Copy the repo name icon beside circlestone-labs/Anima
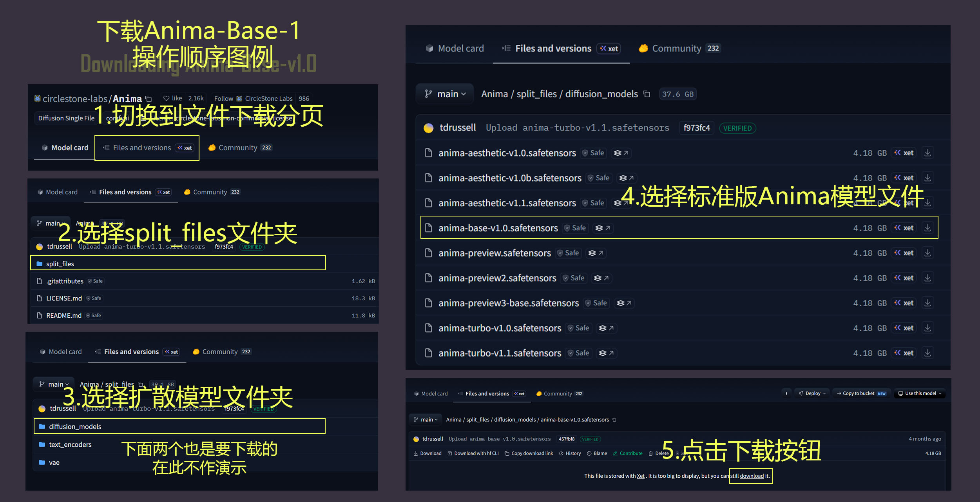The height and width of the screenshot is (502, 980). [x=149, y=98]
